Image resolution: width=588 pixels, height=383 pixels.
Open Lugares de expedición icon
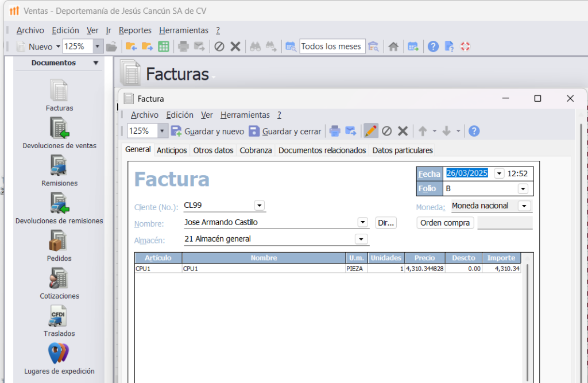pyautogui.click(x=59, y=353)
